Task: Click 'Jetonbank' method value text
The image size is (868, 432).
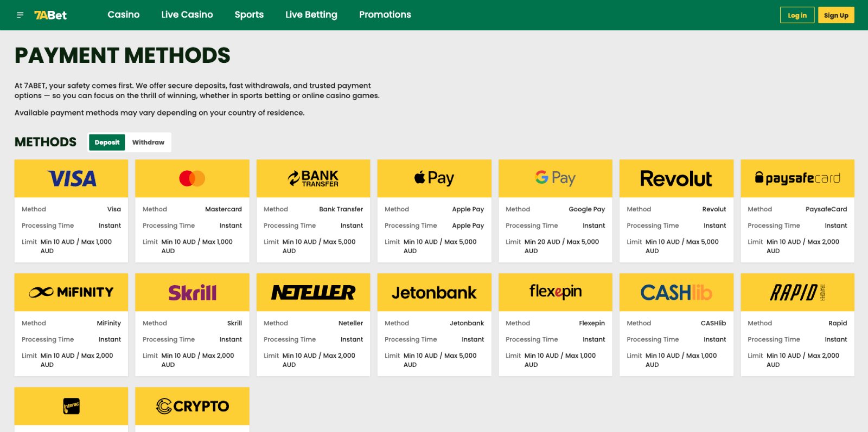Action: tap(467, 323)
